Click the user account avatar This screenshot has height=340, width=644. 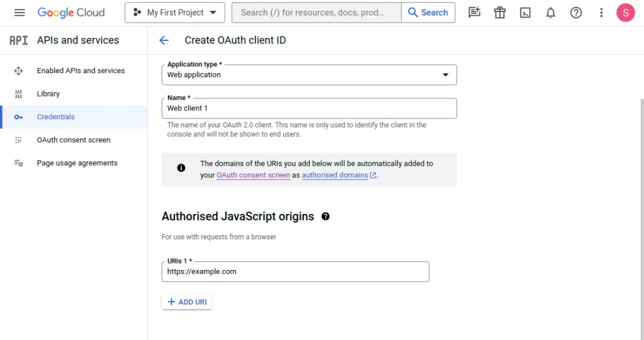(x=625, y=13)
